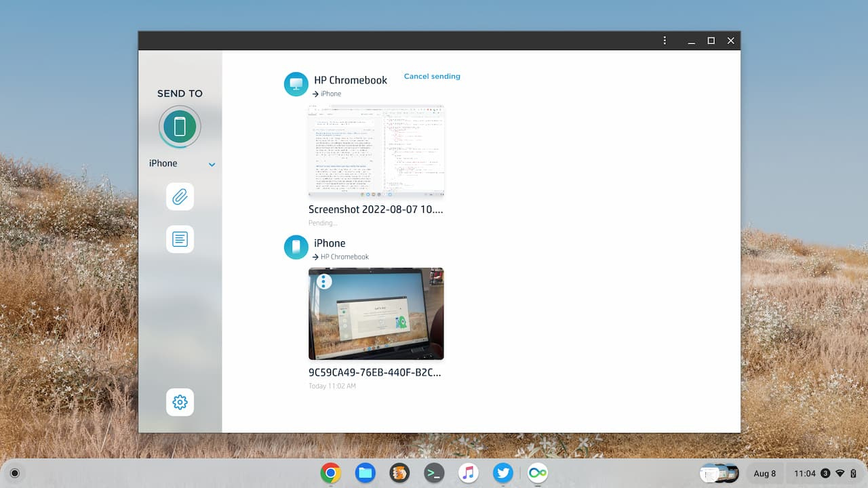The width and height of the screenshot is (868, 488).
Task: Click the HP Chromebook monitor avatar icon
Action: pos(296,84)
